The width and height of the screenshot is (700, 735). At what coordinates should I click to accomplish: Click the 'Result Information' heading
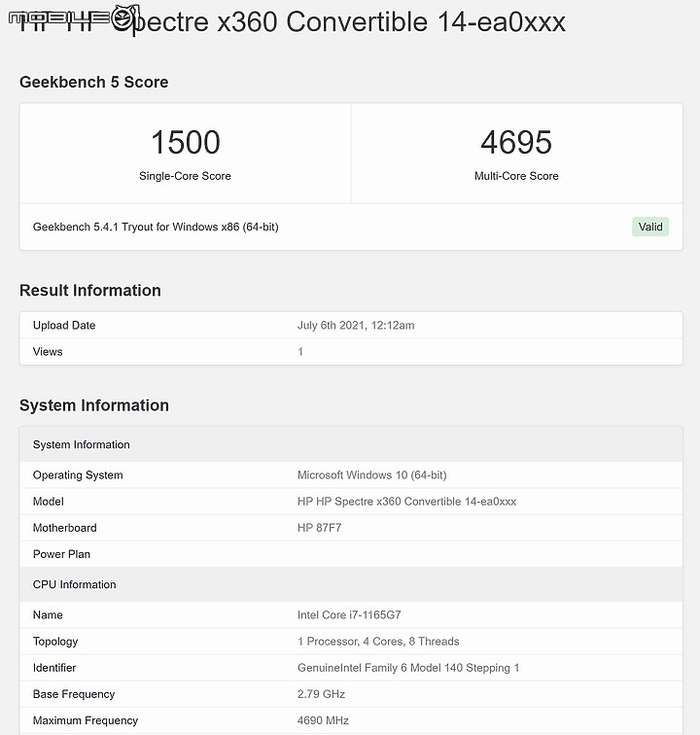click(x=90, y=291)
